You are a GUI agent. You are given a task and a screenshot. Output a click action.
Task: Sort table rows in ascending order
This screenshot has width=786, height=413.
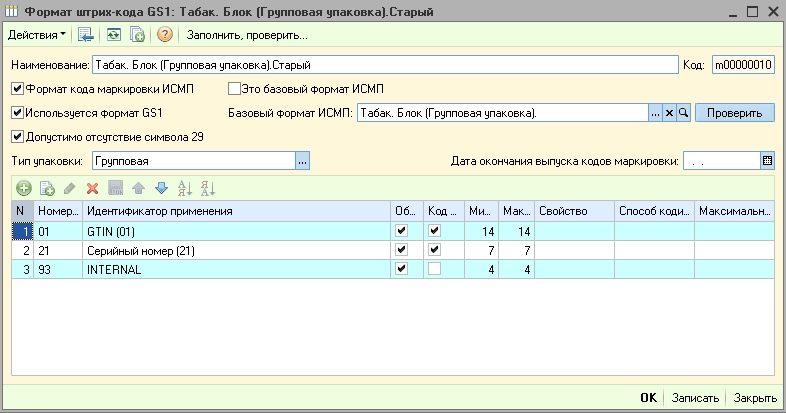[x=184, y=187]
